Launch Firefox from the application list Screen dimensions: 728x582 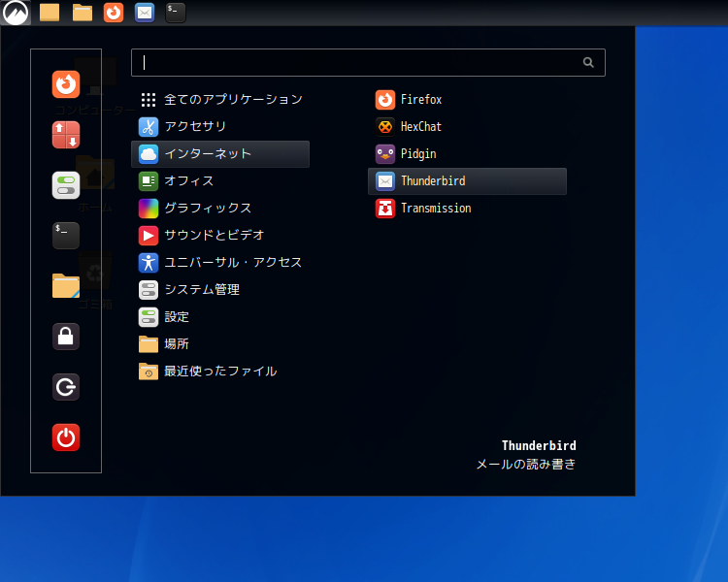click(467, 99)
